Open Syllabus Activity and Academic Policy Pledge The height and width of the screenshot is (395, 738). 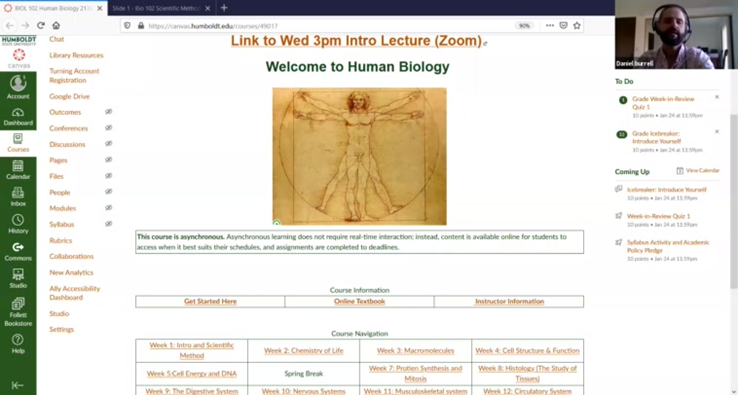pyautogui.click(x=668, y=246)
